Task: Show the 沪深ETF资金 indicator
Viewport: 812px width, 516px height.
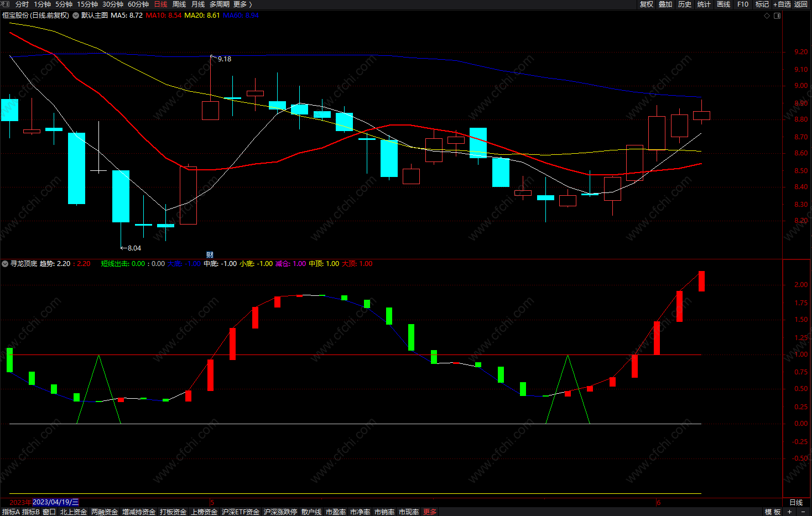Action: click(x=241, y=512)
